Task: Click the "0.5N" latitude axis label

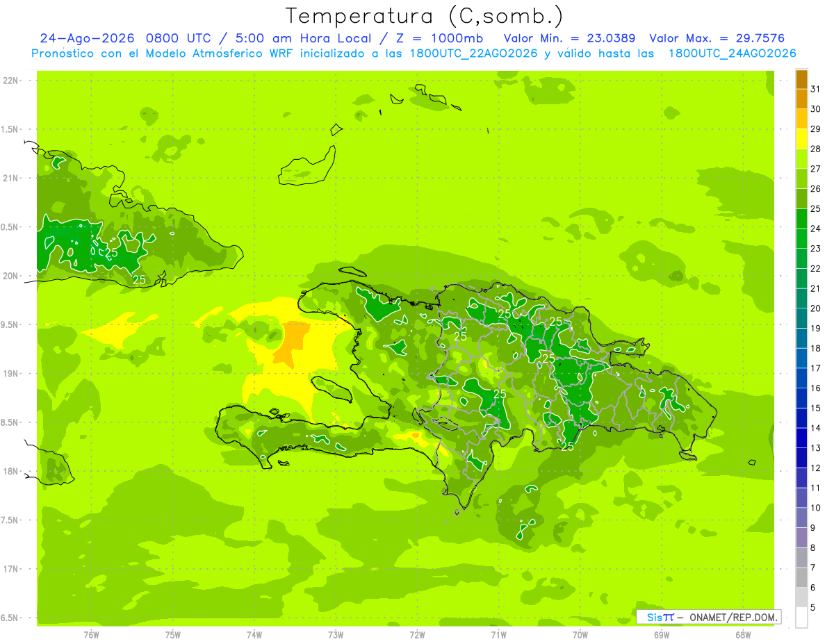Action: point(10,227)
